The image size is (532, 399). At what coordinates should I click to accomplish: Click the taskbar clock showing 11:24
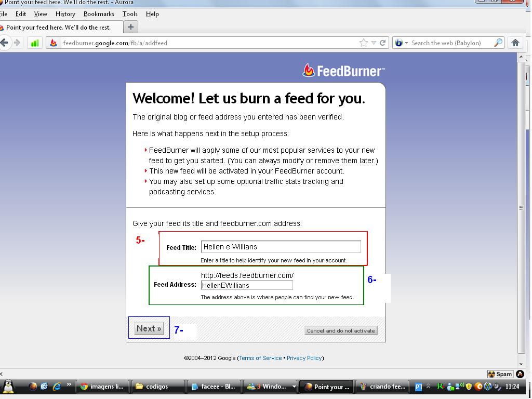(512, 387)
